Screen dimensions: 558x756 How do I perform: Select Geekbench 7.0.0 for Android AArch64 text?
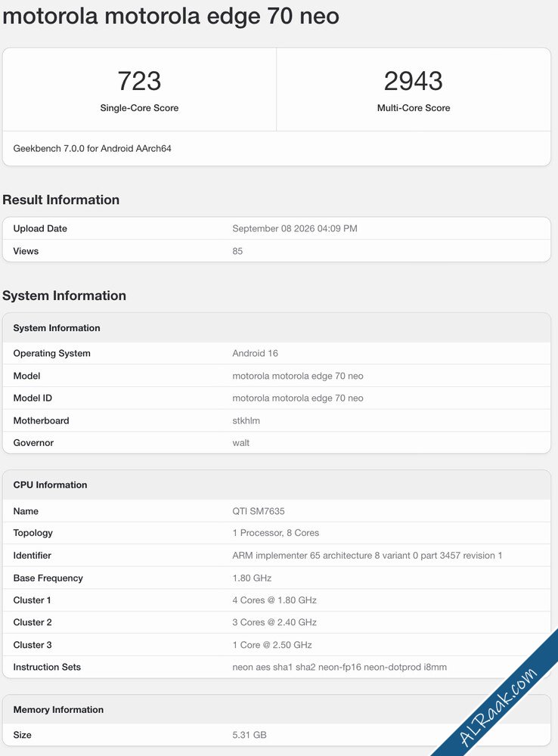tap(92, 148)
